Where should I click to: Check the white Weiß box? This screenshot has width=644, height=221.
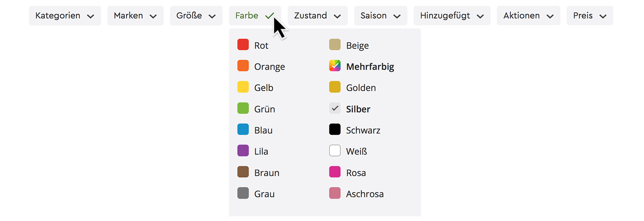click(335, 151)
